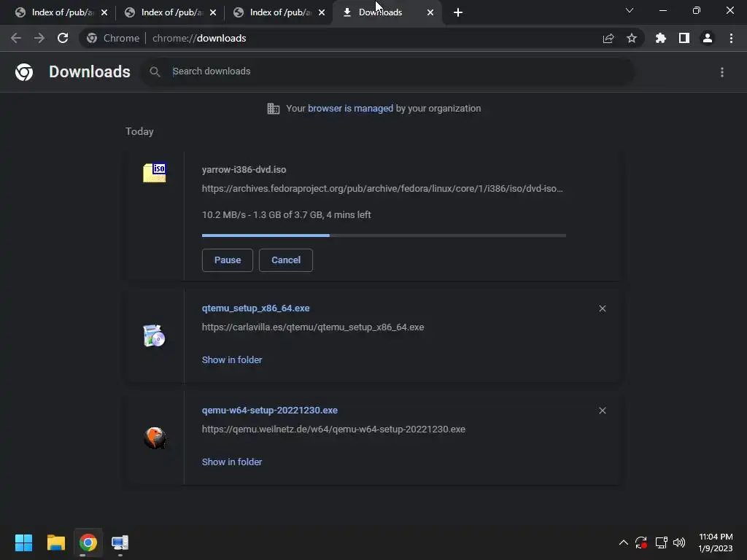Screen dimensions: 747x560
Task: Cancel the yarrow ISO download
Action: coord(286,260)
